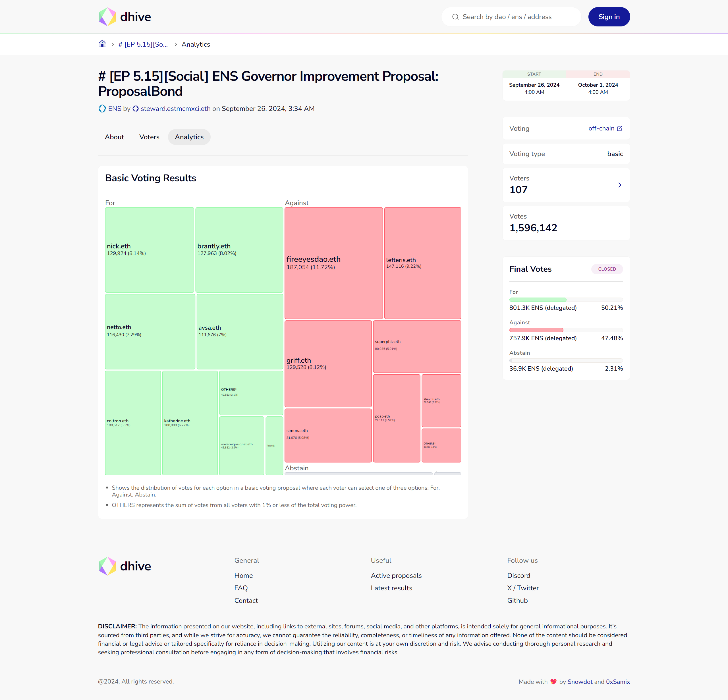Click the 1,596,142 votes total

click(x=533, y=228)
